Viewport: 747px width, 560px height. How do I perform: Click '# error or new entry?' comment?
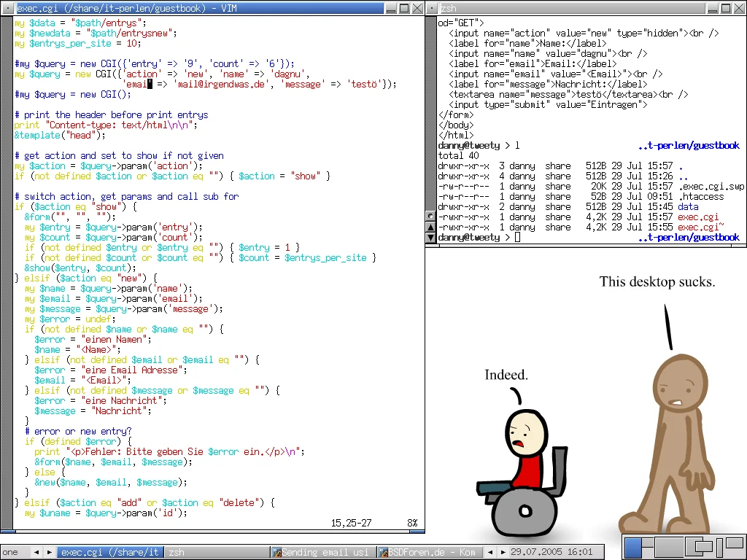[x=77, y=432]
